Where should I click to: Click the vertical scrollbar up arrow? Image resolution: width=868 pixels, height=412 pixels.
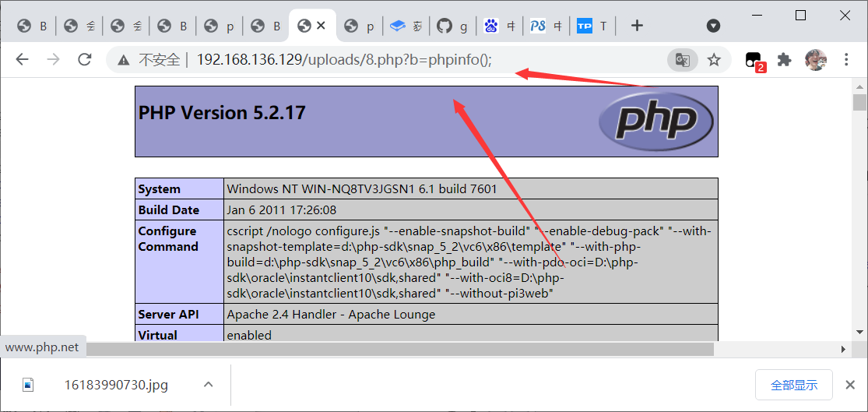point(859,87)
